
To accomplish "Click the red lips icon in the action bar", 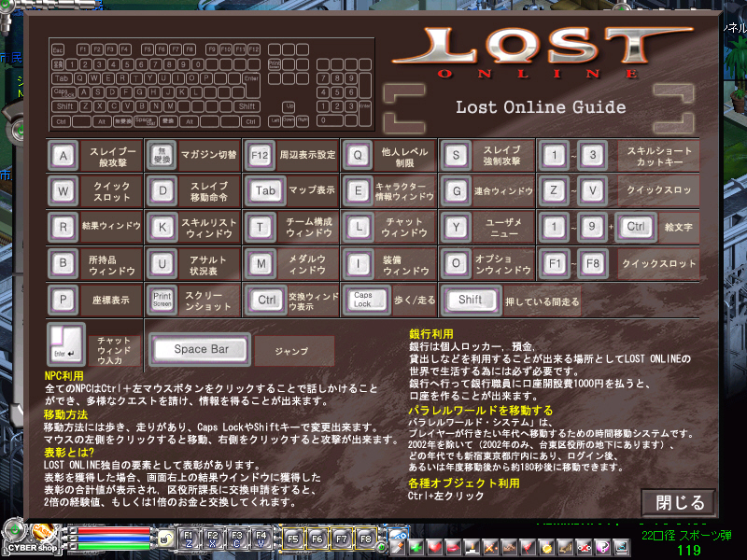I will coord(453,547).
